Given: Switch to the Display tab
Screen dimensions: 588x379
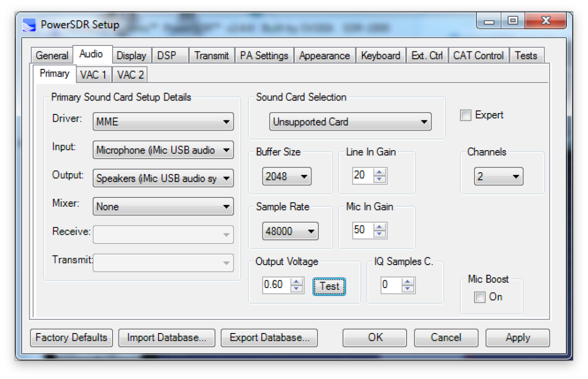Looking at the screenshot, I should [131, 56].
